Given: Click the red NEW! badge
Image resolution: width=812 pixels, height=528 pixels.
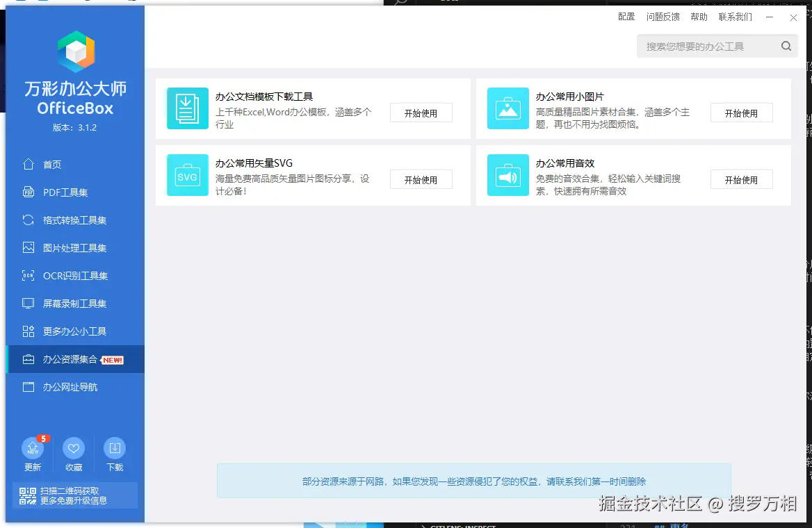Looking at the screenshot, I should tap(113, 361).
